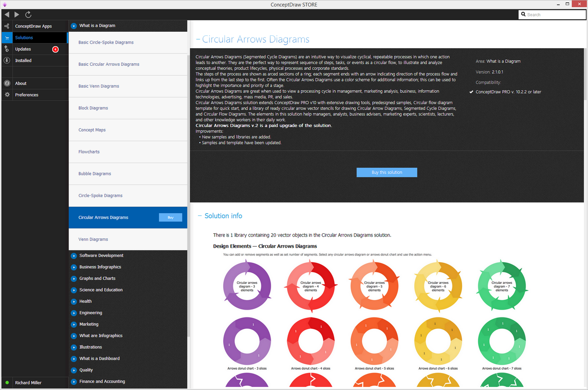Expand the Marketing category
The height and width of the screenshot is (390, 588).
[x=73, y=324]
